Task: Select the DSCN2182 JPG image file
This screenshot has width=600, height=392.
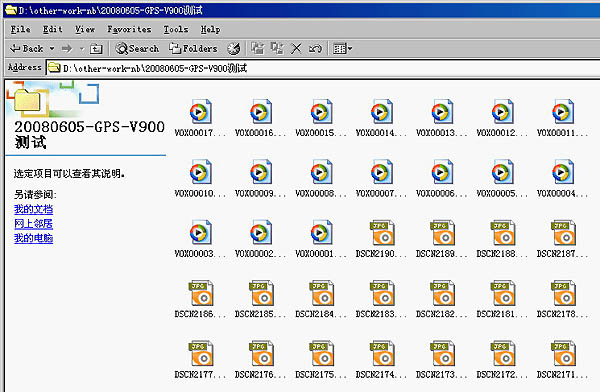Action: tap(442, 299)
